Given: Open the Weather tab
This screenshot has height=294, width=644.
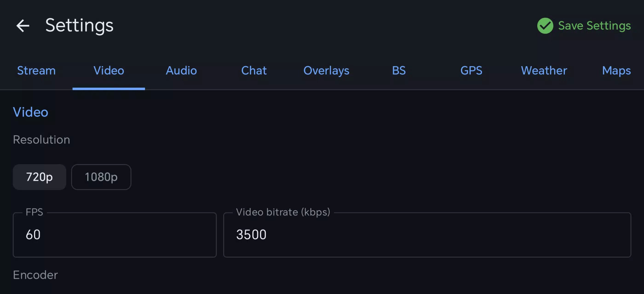Looking at the screenshot, I should tap(544, 71).
